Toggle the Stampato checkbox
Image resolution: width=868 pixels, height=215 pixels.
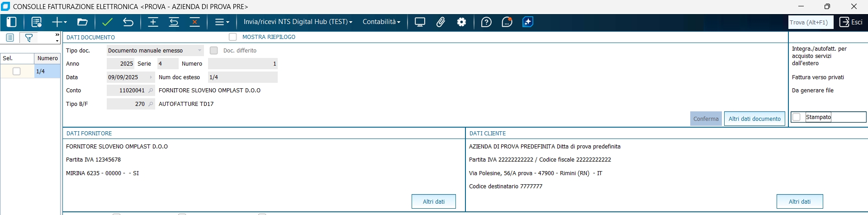tap(797, 117)
